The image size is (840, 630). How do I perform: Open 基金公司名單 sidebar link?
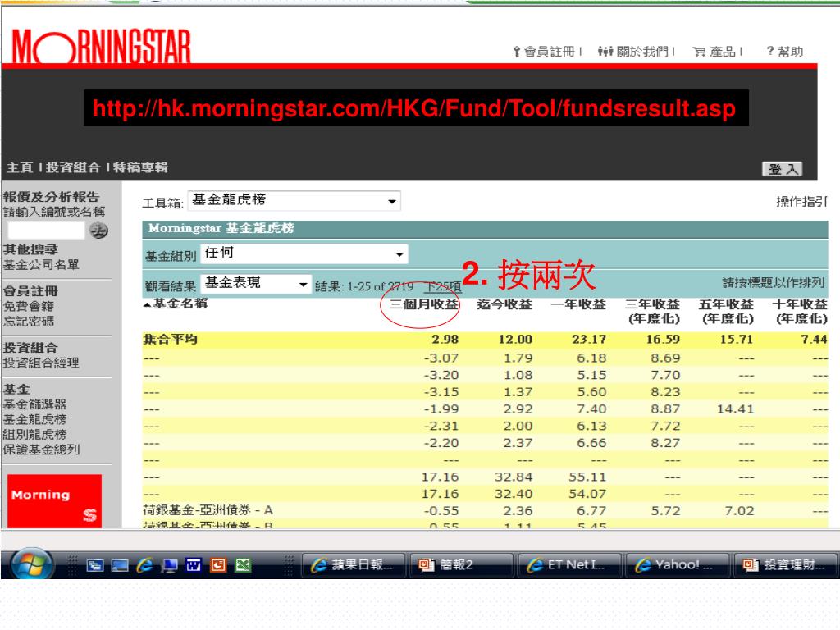(41, 265)
